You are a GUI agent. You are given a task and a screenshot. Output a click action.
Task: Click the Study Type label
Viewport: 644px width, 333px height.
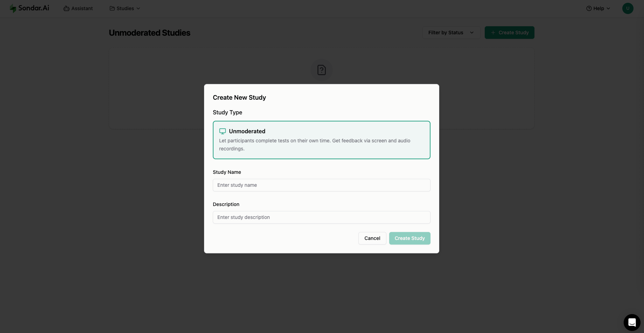pos(227,112)
